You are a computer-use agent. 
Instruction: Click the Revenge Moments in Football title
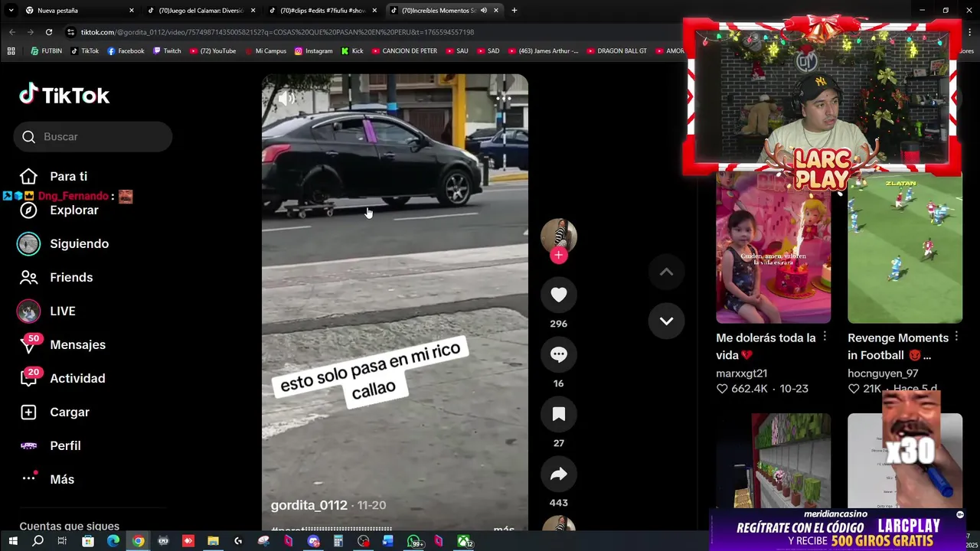pos(898,346)
